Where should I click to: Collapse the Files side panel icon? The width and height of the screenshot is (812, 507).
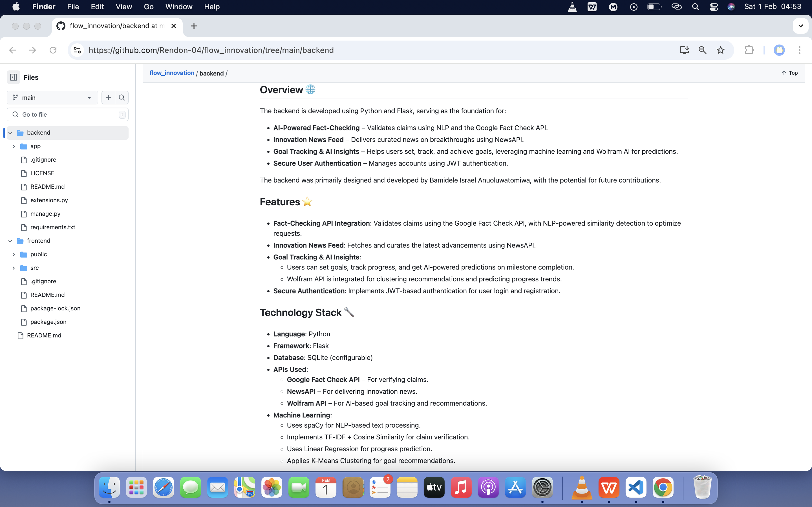[x=14, y=77]
